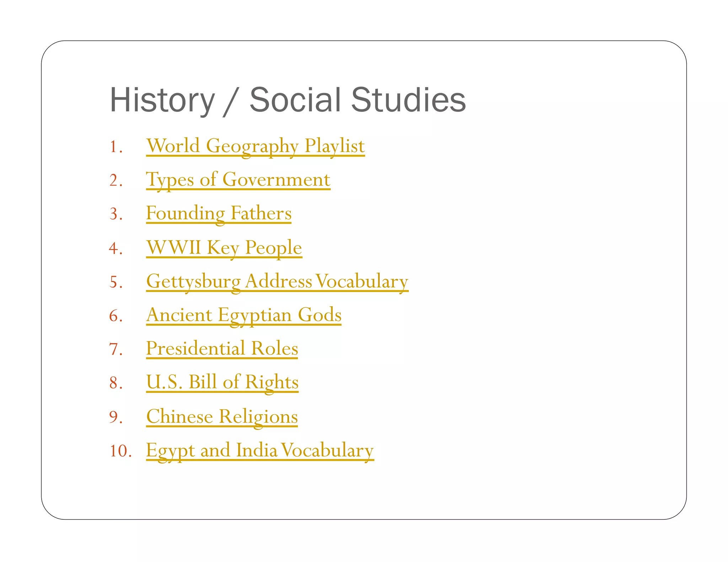728x562 pixels.
Task: Click list number 6 beside Ancient Egyptian Gods
Action: [x=116, y=316]
